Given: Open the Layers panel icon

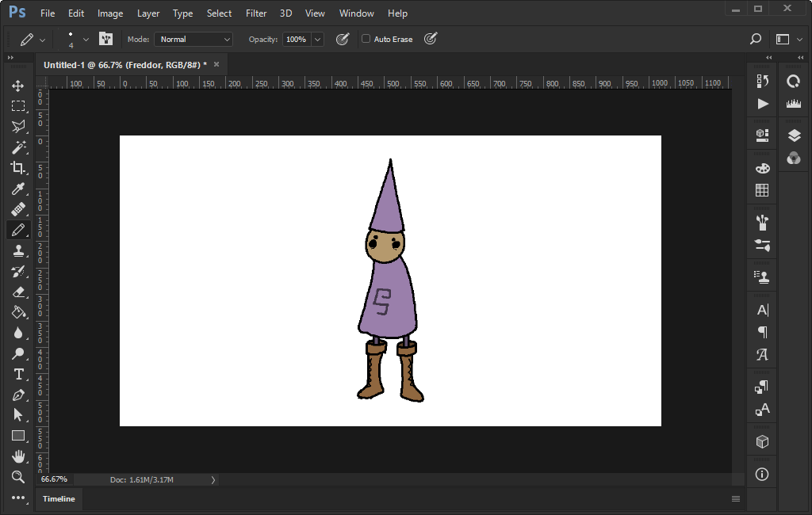Looking at the screenshot, I should (794, 136).
